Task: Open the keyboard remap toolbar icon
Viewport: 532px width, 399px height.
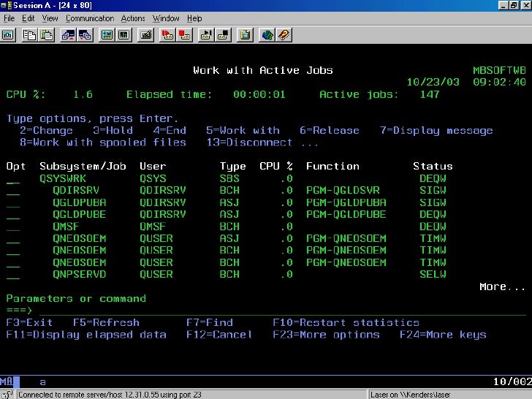Action: [x=145, y=35]
